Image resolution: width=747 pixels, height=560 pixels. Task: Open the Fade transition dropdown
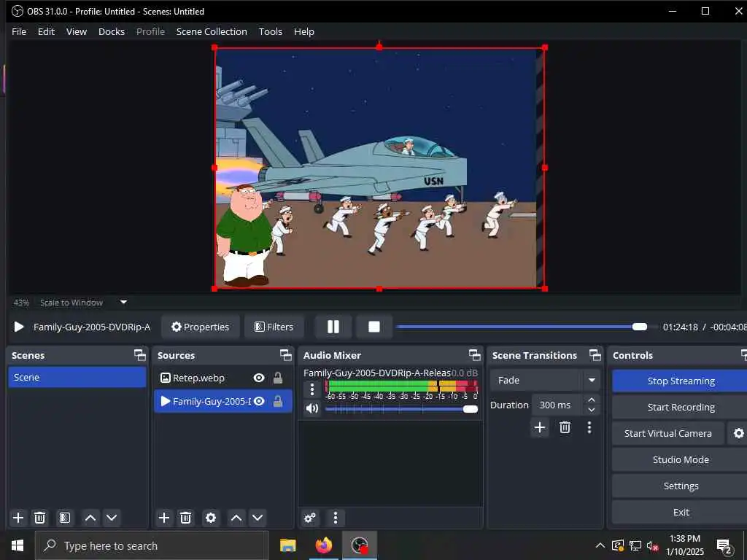click(544, 380)
